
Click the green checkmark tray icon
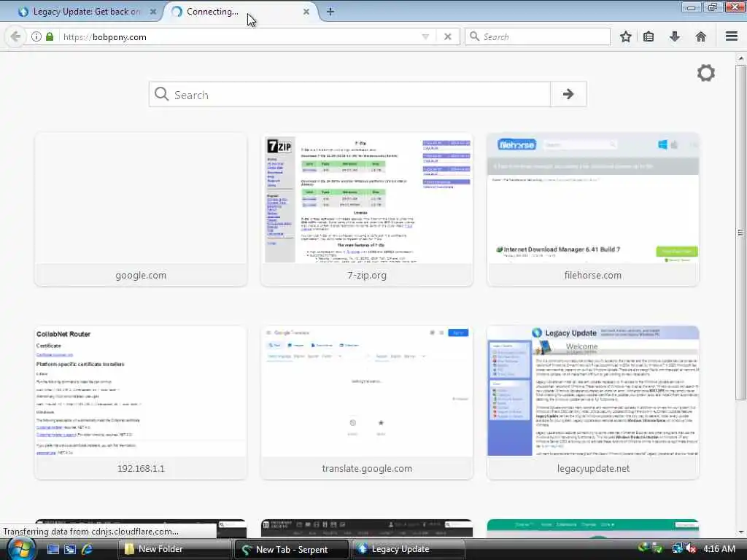658,548
